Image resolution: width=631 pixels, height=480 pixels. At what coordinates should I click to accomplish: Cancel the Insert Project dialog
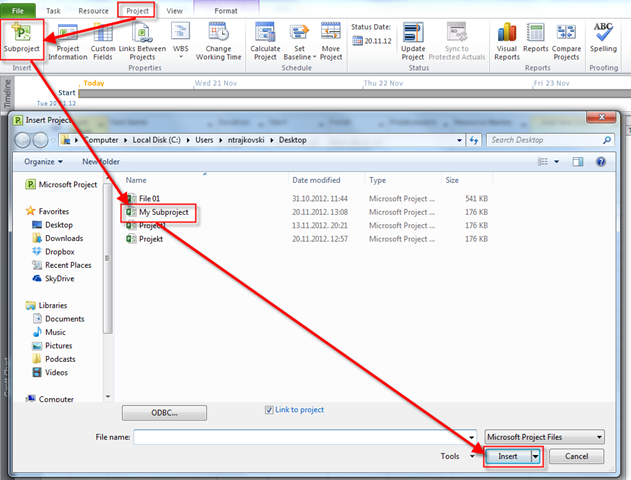coord(576,456)
